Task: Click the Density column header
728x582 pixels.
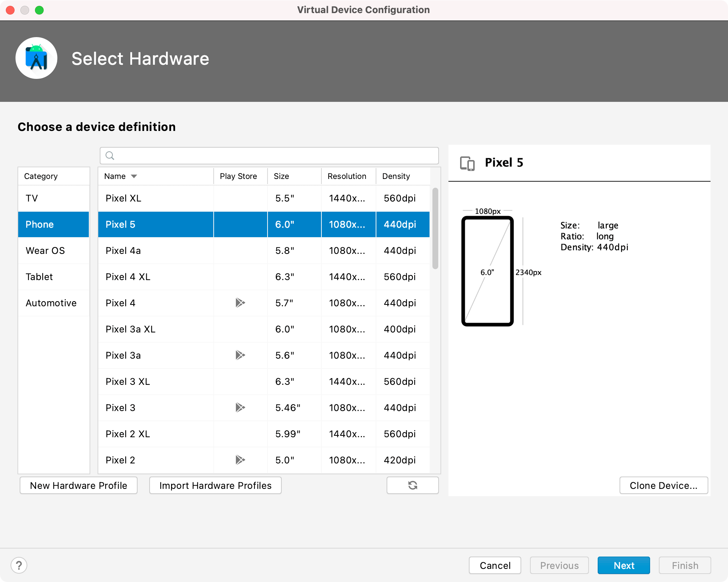Action: coord(396,176)
